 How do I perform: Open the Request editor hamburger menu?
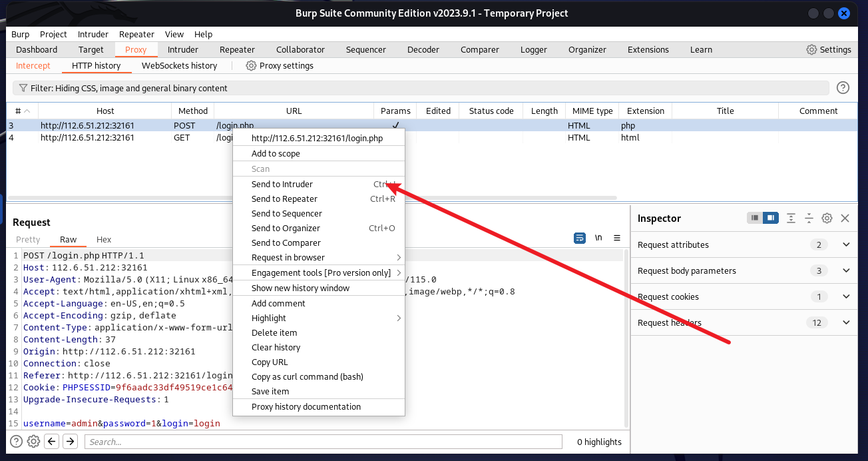pyautogui.click(x=617, y=238)
